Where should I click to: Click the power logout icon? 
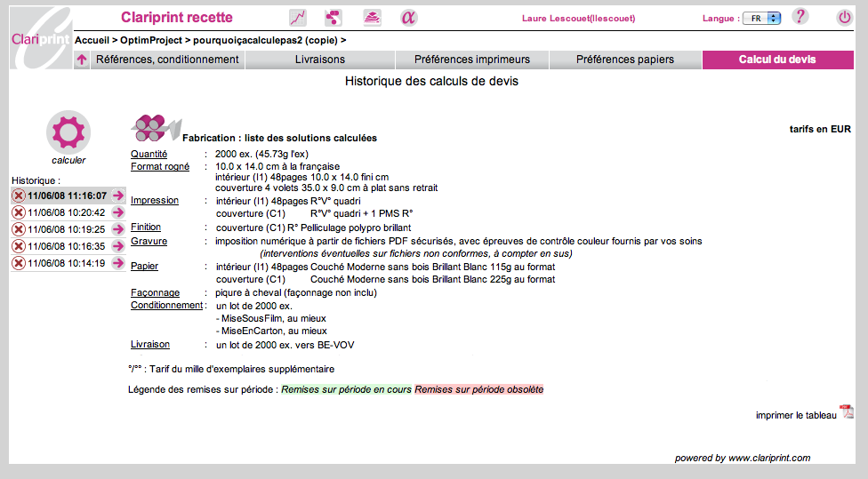pos(844,17)
